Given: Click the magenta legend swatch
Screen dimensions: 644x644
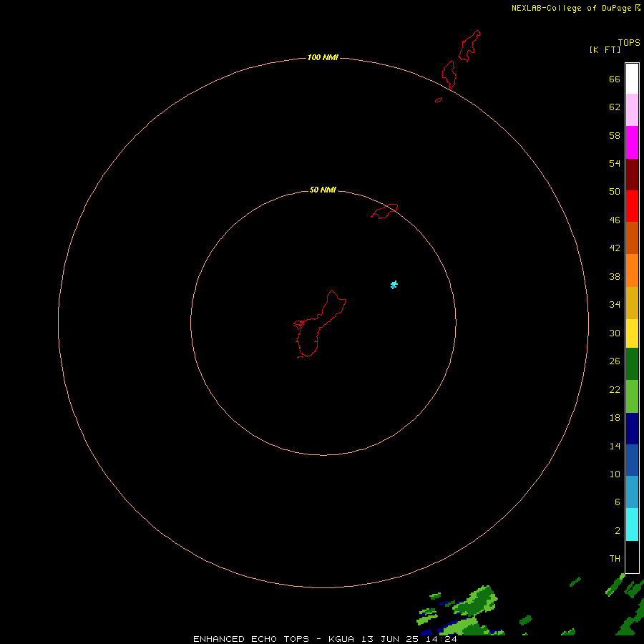Looking at the screenshot, I should [632, 142].
